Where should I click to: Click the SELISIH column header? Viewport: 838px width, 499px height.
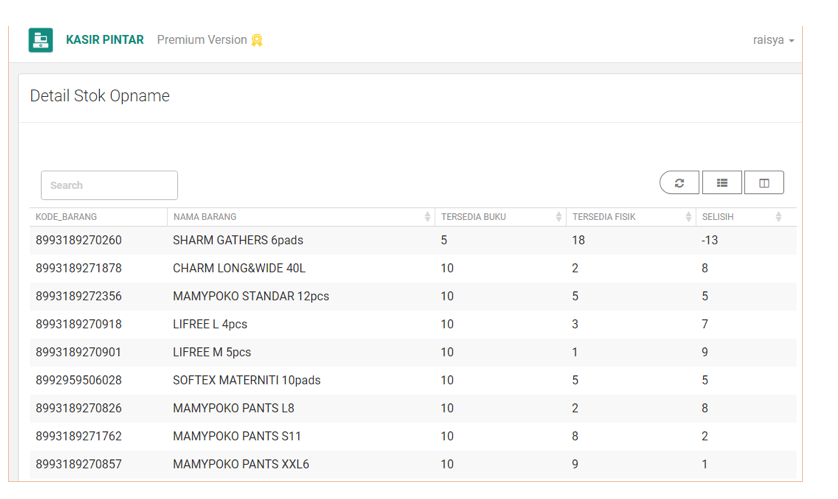tap(718, 217)
